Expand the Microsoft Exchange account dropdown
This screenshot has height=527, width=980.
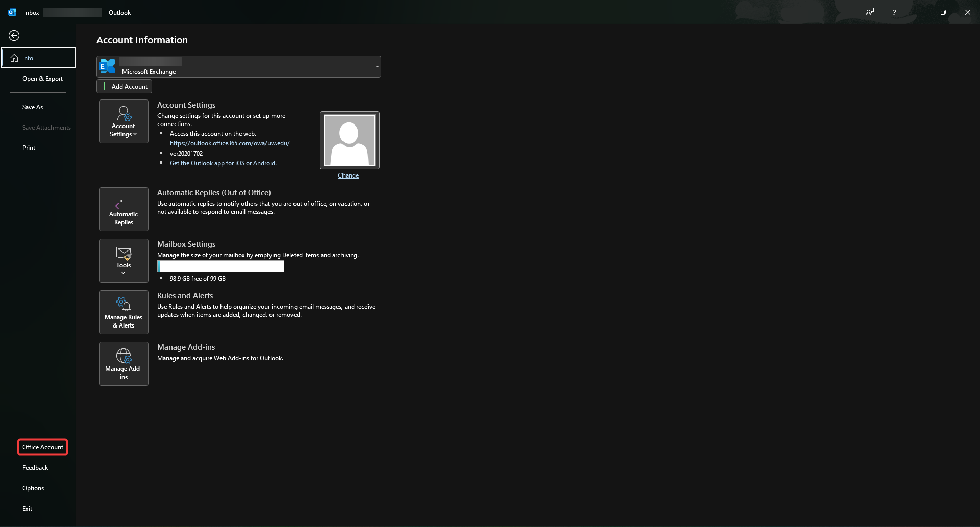point(239,66)
